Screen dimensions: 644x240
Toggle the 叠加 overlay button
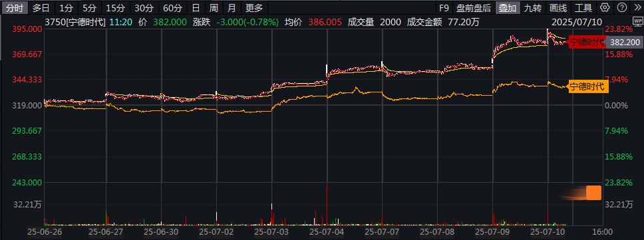tap(508, 7)
